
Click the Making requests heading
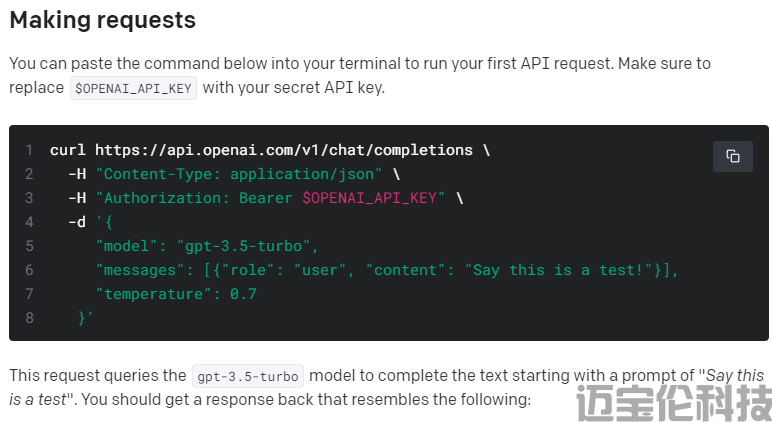102,20
